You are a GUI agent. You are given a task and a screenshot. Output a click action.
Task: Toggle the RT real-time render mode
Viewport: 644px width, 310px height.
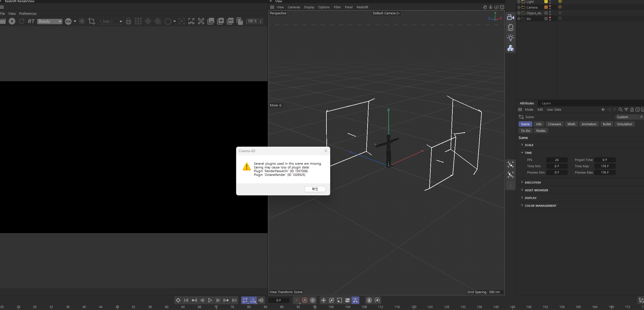[x=31, y=21]
